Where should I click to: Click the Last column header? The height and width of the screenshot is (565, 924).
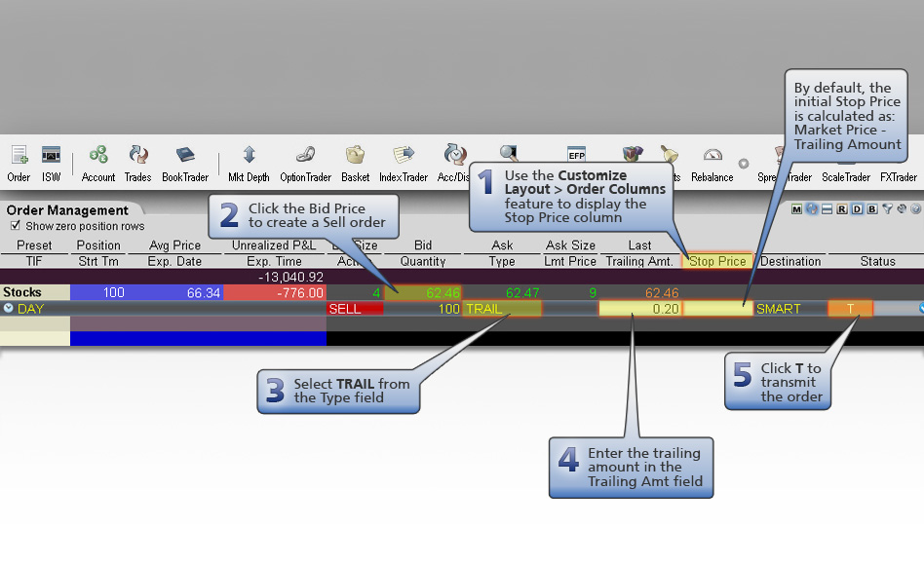[640, 245]
